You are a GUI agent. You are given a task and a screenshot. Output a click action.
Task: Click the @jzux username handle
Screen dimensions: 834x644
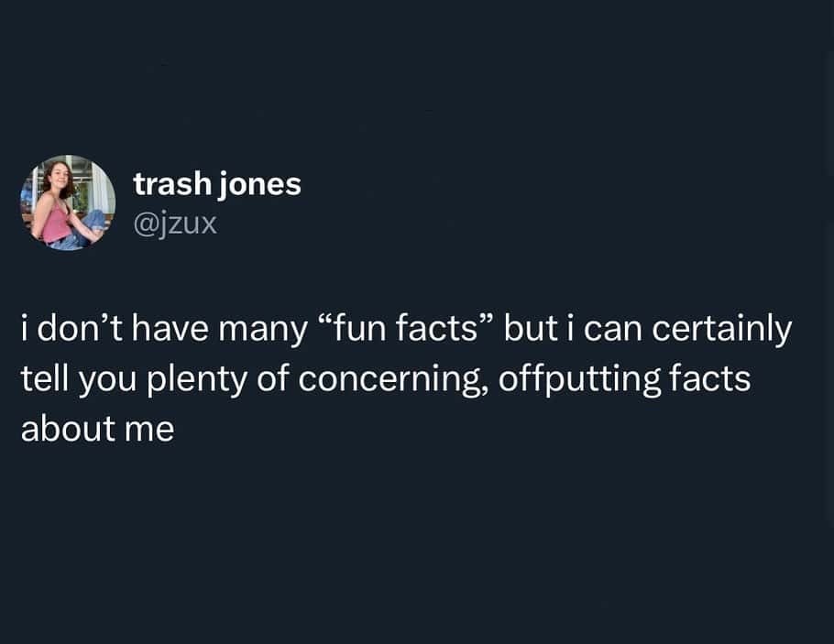click(x=175, y=223)
